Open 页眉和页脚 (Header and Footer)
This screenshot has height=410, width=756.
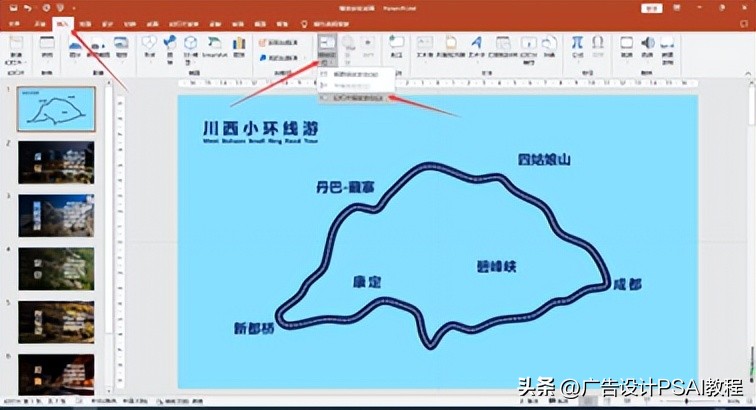[451, 48]
